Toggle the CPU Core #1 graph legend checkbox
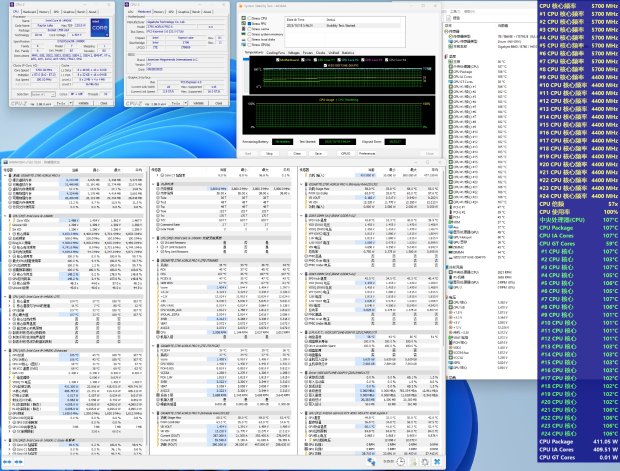Viewport: 620px width, 471px height. 316,60
